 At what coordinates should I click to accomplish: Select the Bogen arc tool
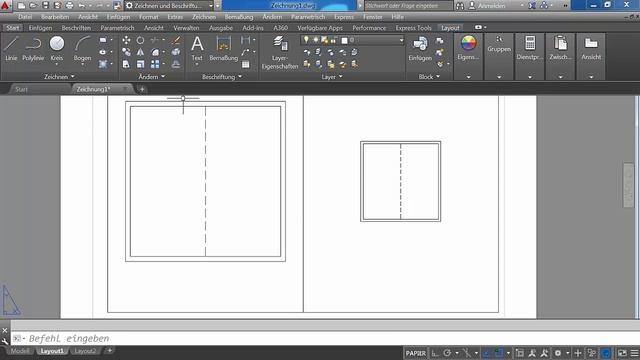click(x=82, y=49)
